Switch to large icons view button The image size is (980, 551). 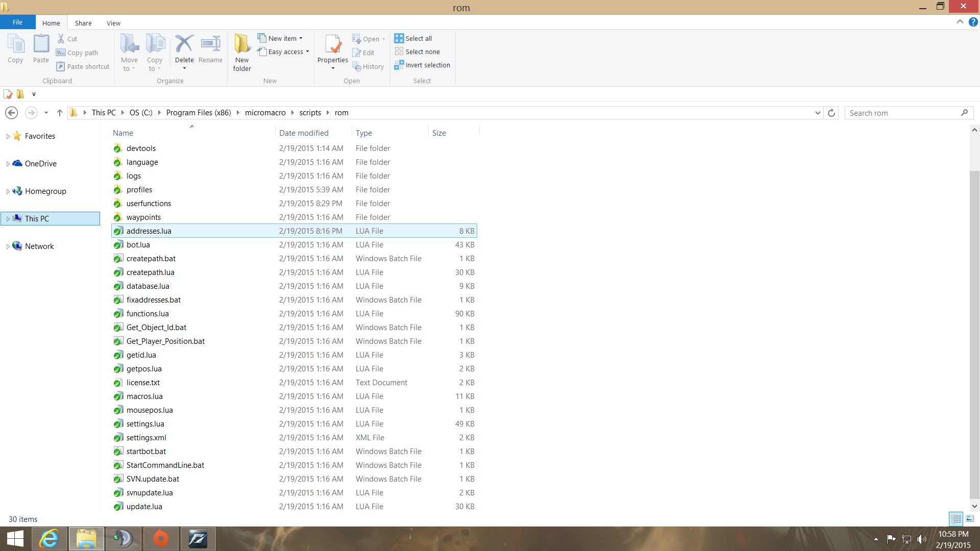(970, 519)
